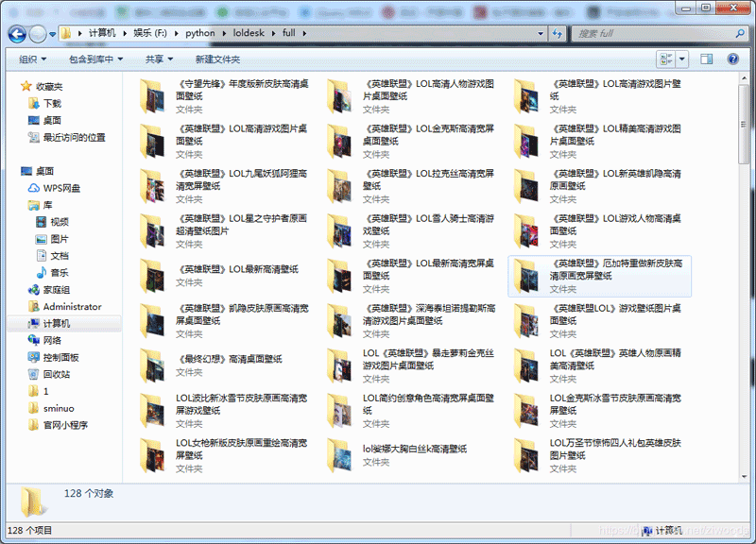Open the 共享 menu

pyautogui.click(x=159, y=59)
